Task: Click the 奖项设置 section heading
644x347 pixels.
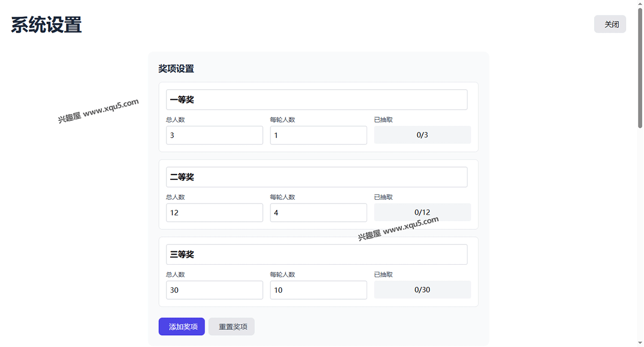Action: pos(176,69)
